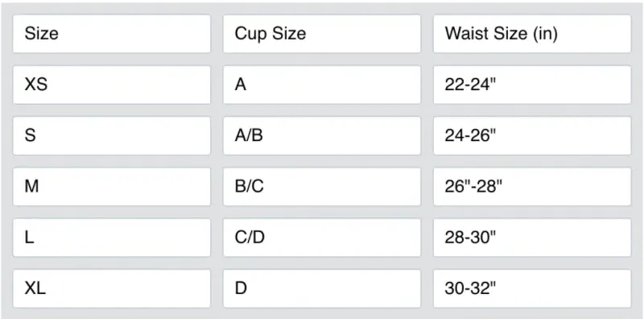The height and width of the screenshot is (319, 644).
Task: Select the XL size cell
Action: point(111,288)
